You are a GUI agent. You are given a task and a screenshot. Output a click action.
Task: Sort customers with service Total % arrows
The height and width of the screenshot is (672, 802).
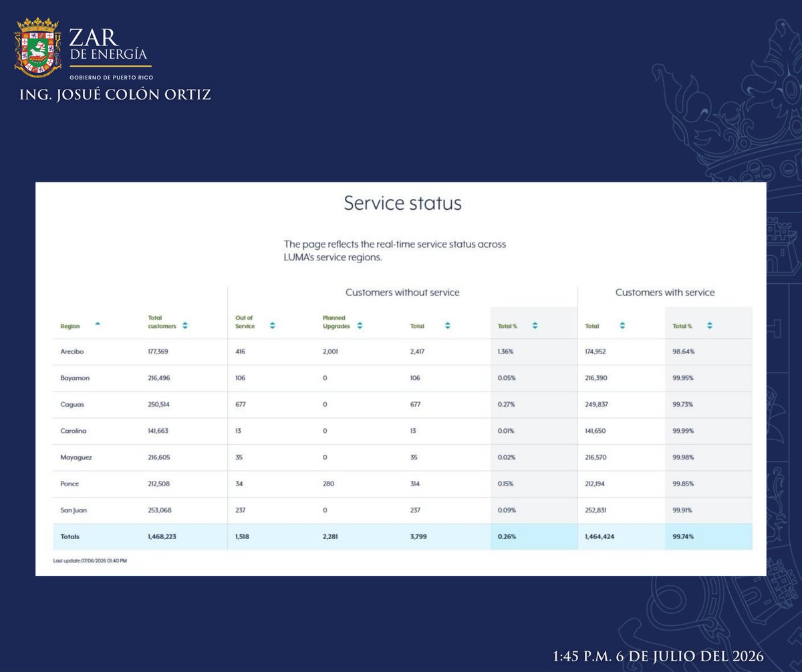click(709, 326)
